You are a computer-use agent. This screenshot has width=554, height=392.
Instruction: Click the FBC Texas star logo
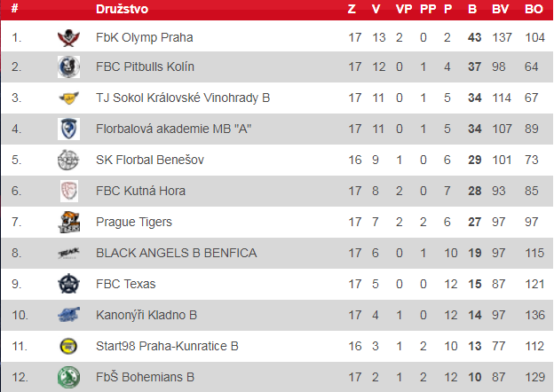pyautogui.click(x=68, y=284)
